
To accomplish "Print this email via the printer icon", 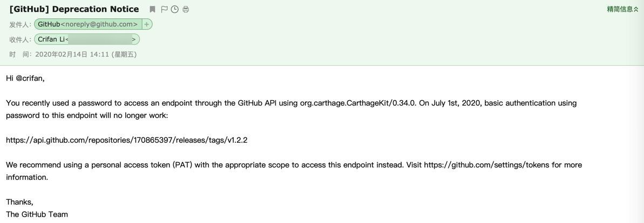I will (186, 9).
